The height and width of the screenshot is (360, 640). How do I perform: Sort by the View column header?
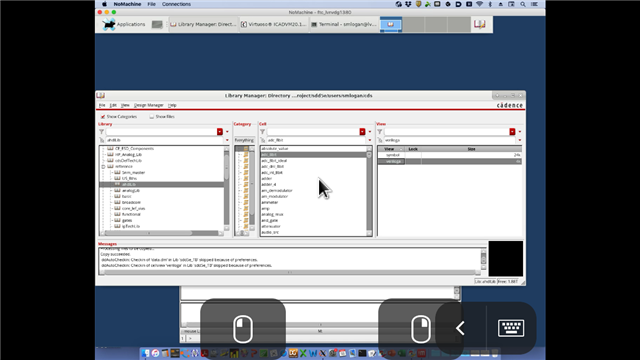[x=391, y=149]
